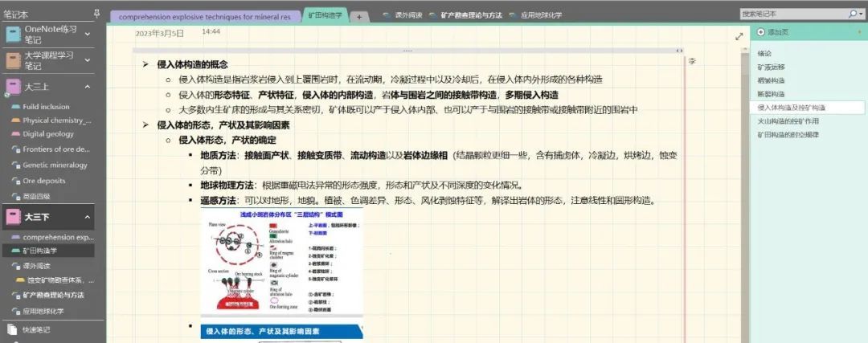Click the 大学课程学习笔记 notebook icon

[14, 60]
